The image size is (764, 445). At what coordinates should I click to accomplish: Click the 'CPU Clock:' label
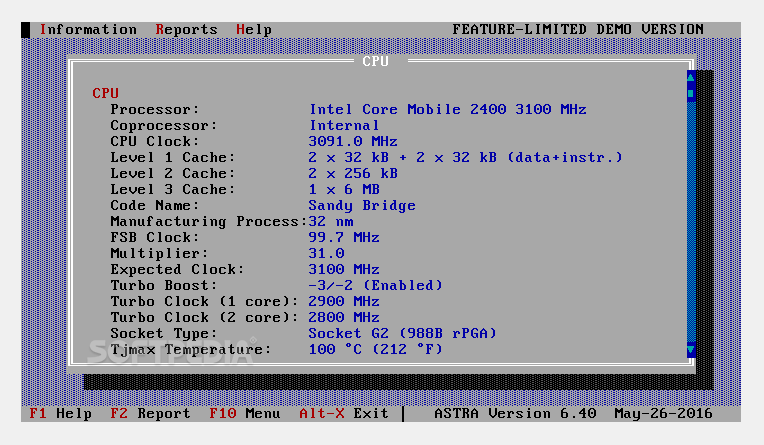[x=155, y=141]
